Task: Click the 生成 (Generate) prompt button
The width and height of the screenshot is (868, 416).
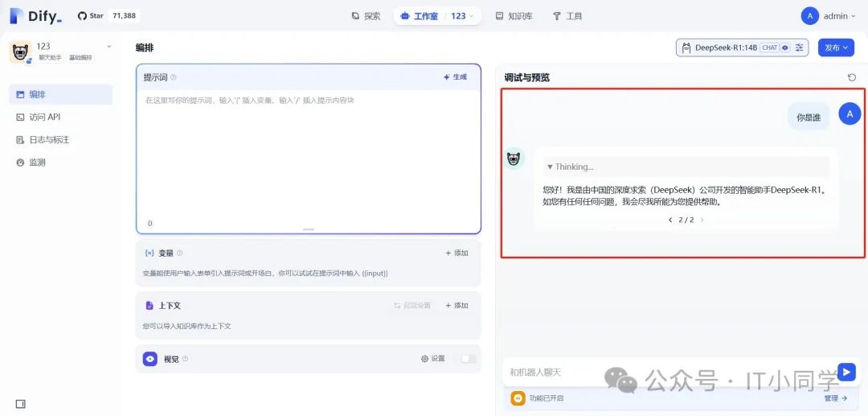Action: 455,77
